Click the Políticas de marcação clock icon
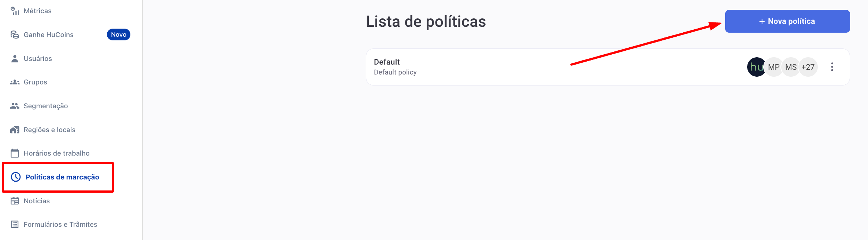The width and height of the screenshot is (868, 240). pyautogui.click(x=16, y=177)
